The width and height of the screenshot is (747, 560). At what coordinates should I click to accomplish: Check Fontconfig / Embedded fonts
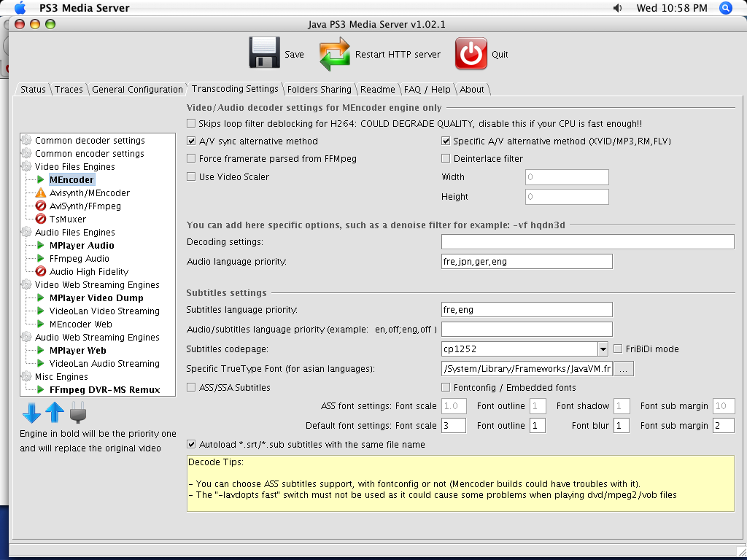[446, 388]
